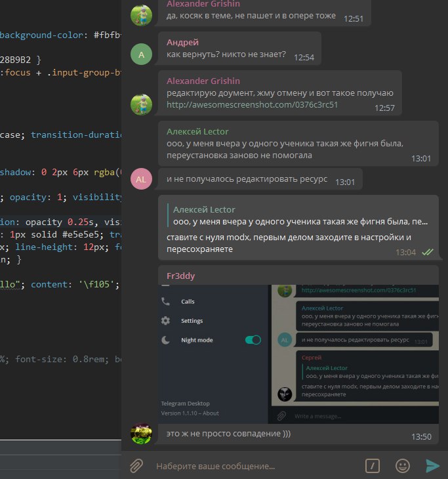Image resolution: width=448 pixels, height=479 pixels.
Task: Click the send message arrow
Action: pyautogui.click(x=432, y=466)
